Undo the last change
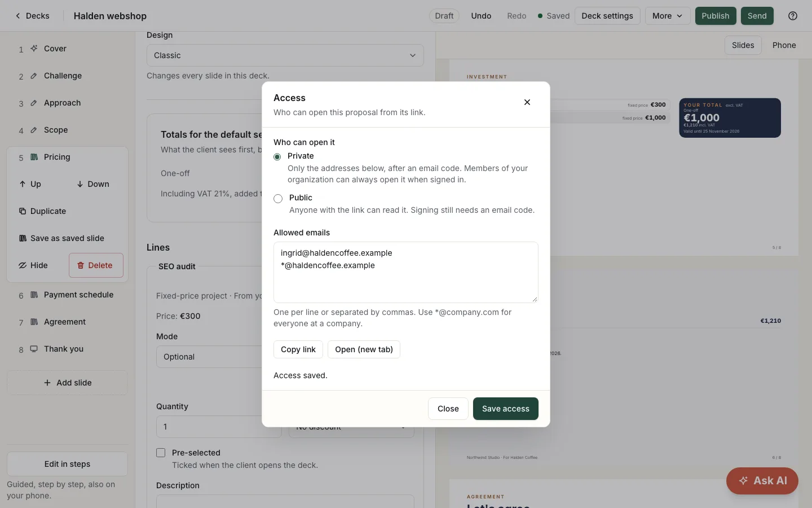Image resolution: width=812 pixels, height=508 pixels. 481,16
